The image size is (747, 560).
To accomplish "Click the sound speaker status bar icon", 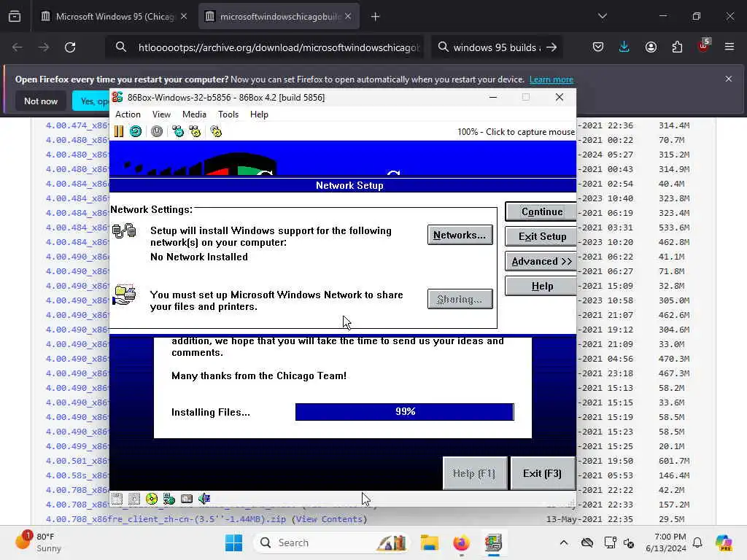I will (204, 499).
